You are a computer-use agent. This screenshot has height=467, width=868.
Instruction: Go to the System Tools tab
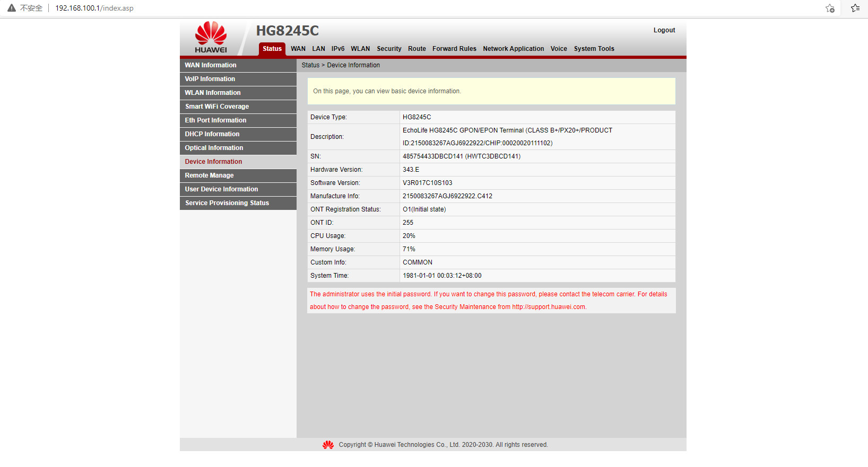[x=594, y=49]
